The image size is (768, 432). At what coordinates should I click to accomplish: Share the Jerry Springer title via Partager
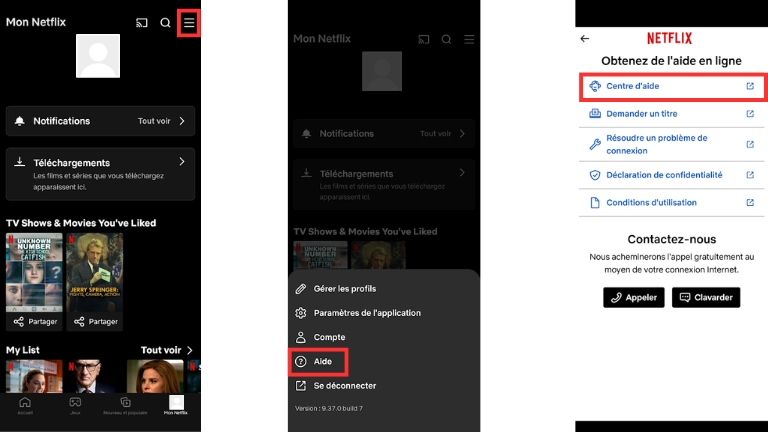click(x=95, y=321)
